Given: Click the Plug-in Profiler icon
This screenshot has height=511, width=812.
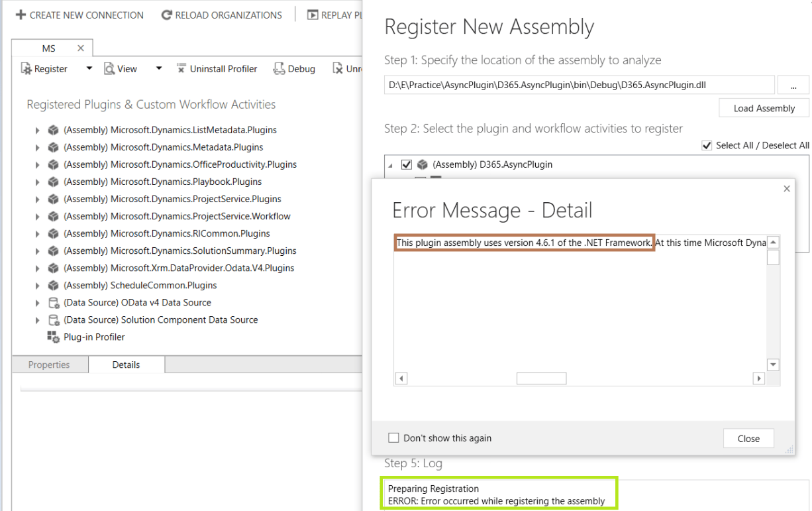Looking at the screenshot, I should [x=54, y=337].
